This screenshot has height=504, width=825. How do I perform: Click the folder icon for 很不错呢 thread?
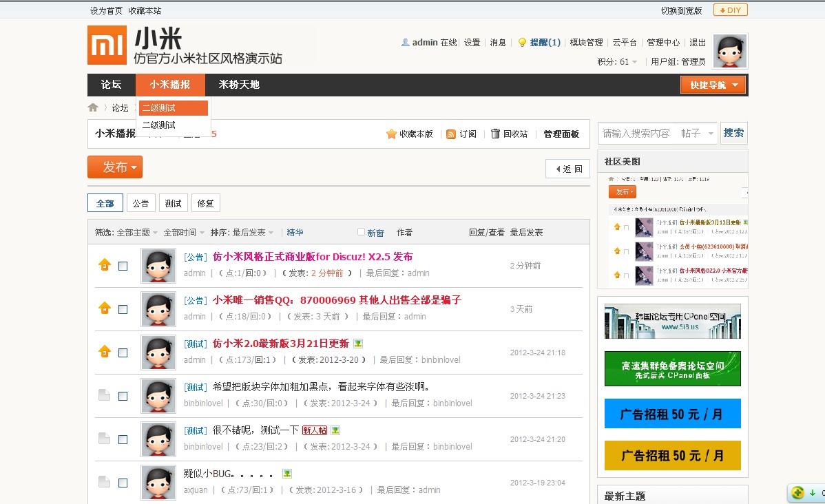[x=104, y=438]
